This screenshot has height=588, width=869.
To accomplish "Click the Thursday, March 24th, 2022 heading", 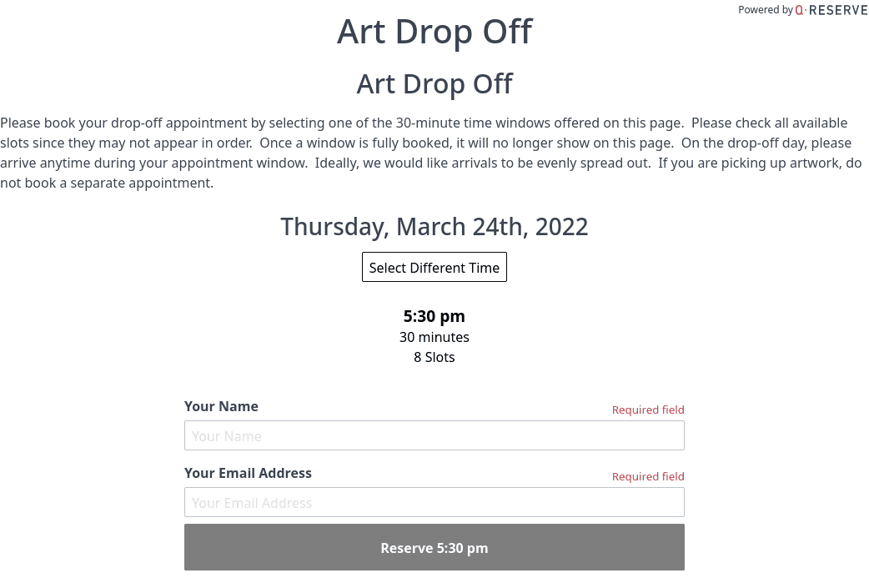I will pyautogui.click(x=435, y=227).
